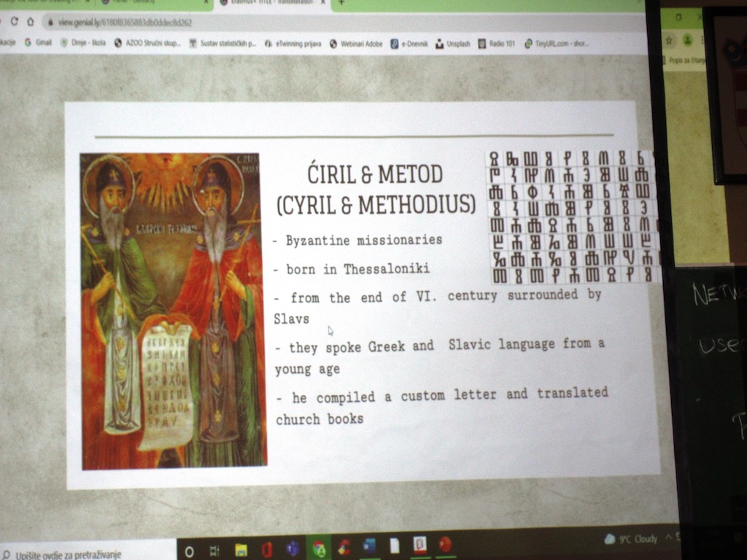
Task: Click the bookmark star in the right window
Action: (x=669, y=41)
